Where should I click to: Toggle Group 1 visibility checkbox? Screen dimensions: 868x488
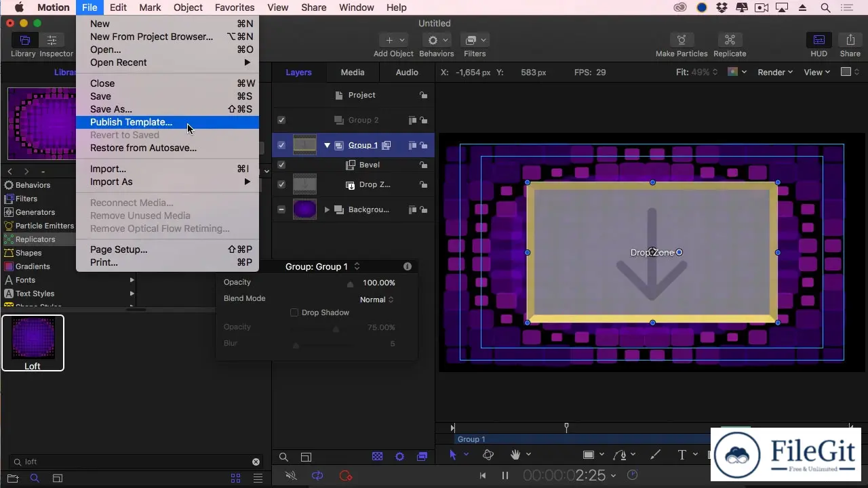point(281,145)
